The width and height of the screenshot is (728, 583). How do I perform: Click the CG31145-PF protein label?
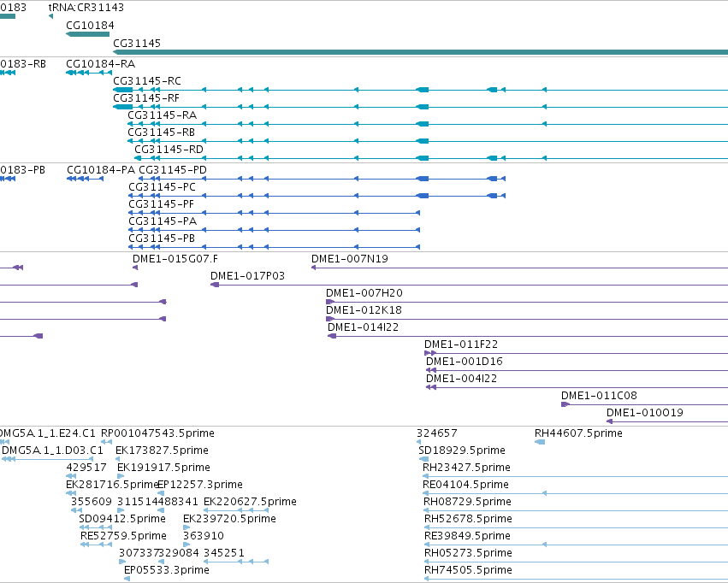[x=161, y=204]
